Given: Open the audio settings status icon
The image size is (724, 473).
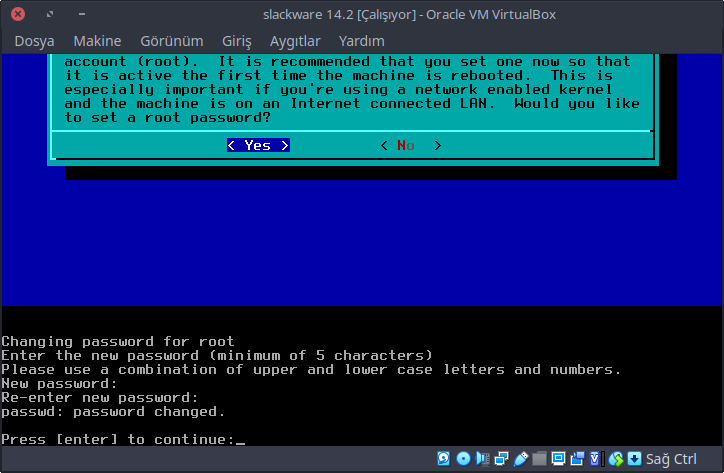Looking at the screenshot, I should pyautogui.click(x=483, y=459).
